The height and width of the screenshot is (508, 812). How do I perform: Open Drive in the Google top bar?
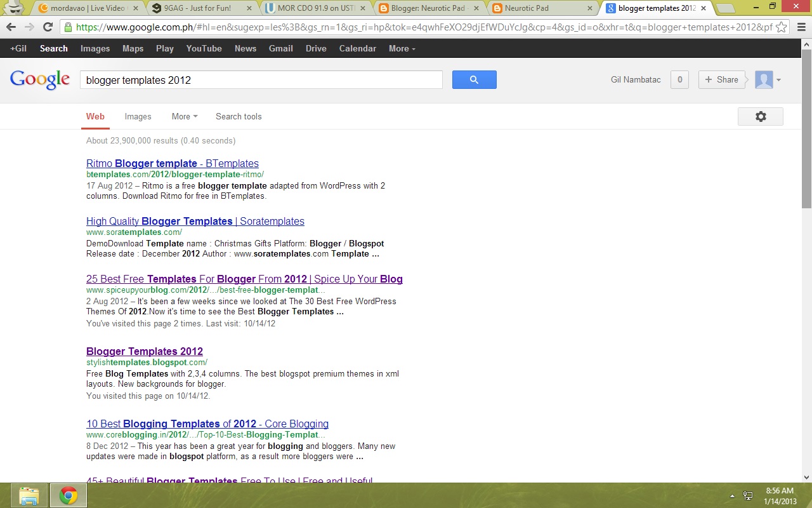click(x=316, y=48)
